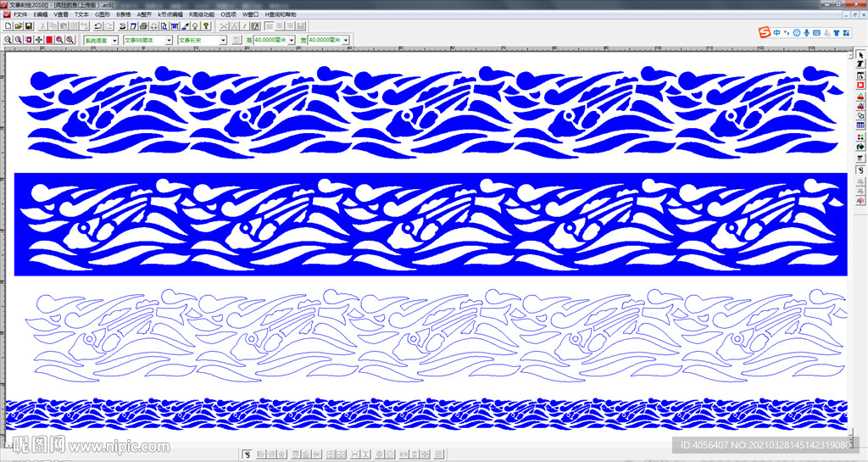This screenshot has width=868, height=462.
Task: Open the 系统语言 language dropdown
Action: pos(114,40)
